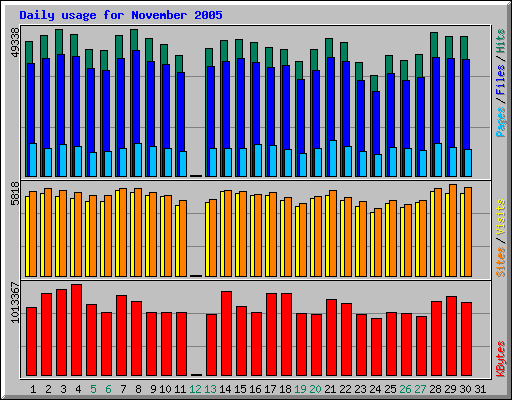
Task: Click day label 4 on the axis
Action: point(78,389)
